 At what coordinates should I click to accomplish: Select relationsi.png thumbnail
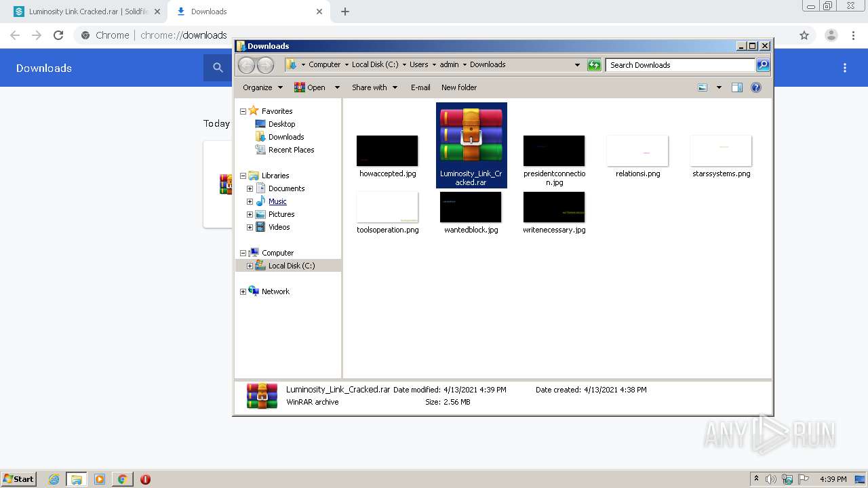click(x=637, y=150)
